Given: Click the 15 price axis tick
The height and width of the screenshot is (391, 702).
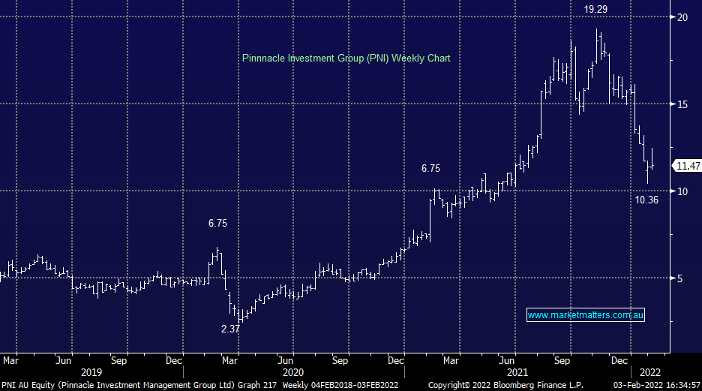Looking at the screenshot, I should [x=682, y=104].
